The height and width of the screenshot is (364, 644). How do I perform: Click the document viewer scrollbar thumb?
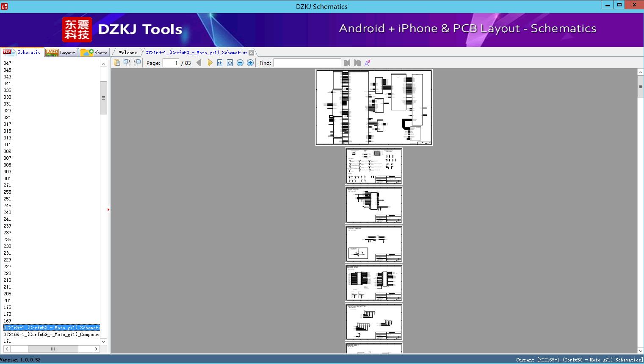641,86
